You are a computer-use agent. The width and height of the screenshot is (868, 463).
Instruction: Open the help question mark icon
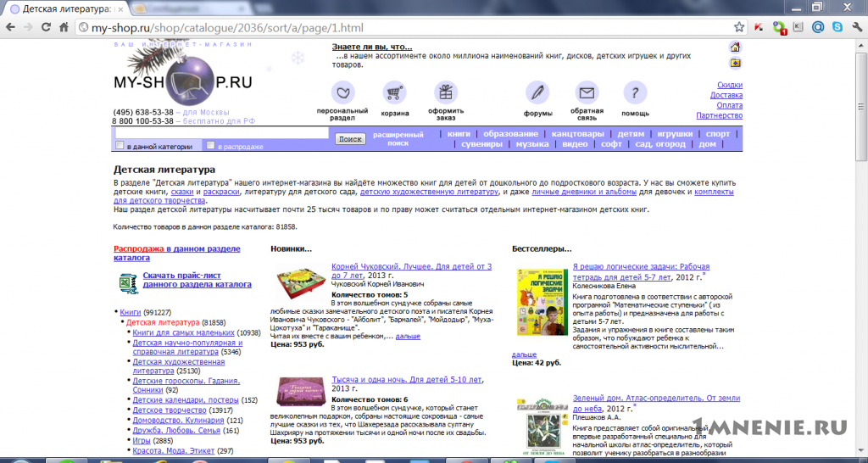(635, 92)
